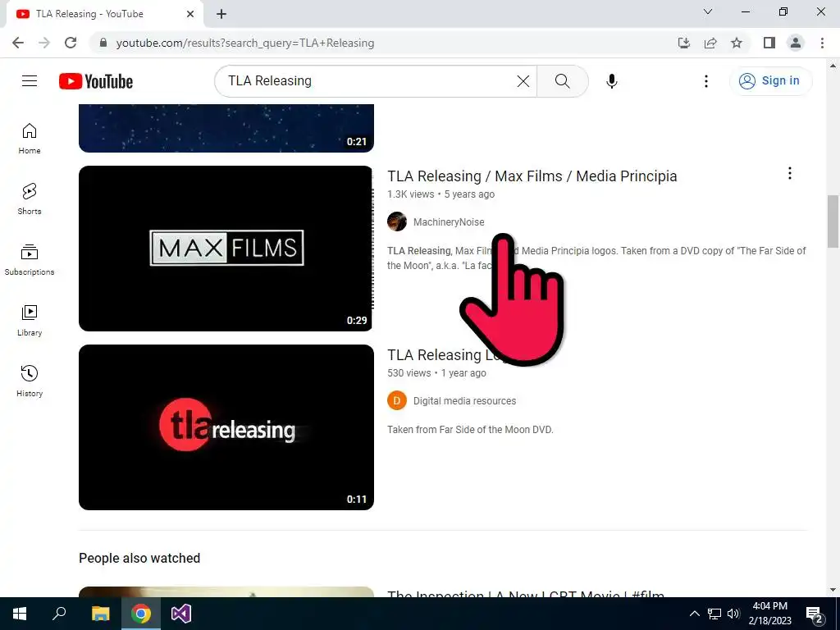Open the starry 0:21 video thumbnail
Viewport: 840px width, 630px height.
226,128
